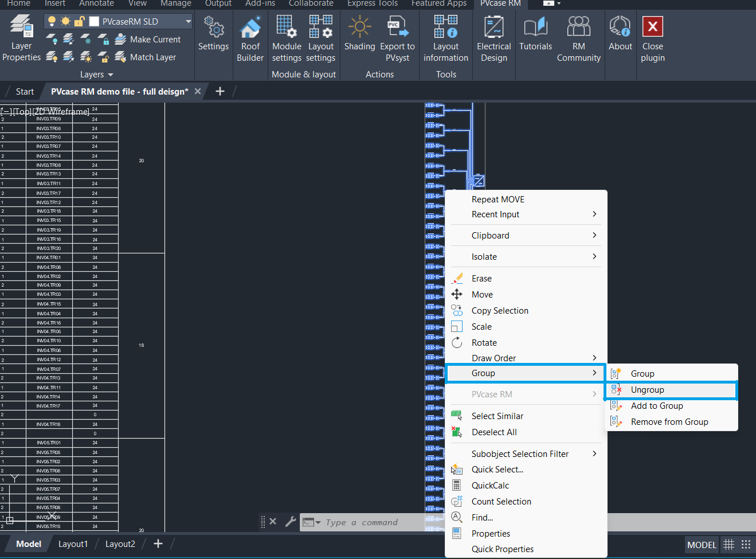Expand the Layers panel flyout
This screenshot has height=559, width=756.
coord(96,75)
